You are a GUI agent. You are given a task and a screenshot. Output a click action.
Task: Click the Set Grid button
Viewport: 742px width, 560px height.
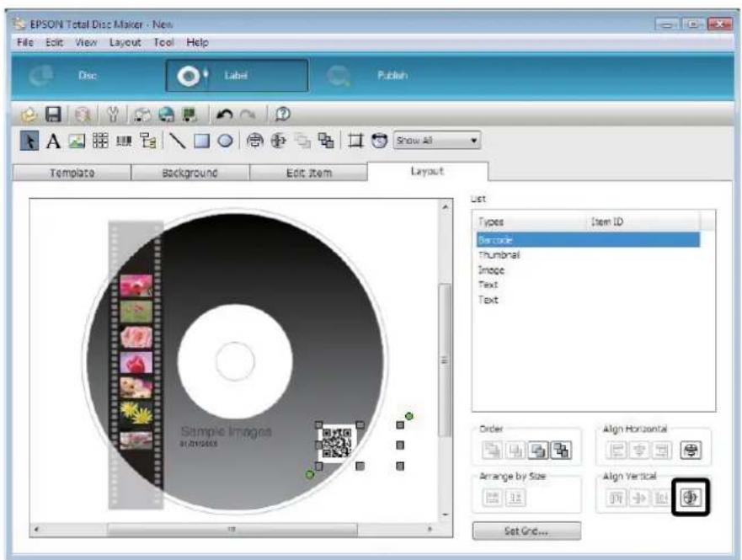coord(526,531)
